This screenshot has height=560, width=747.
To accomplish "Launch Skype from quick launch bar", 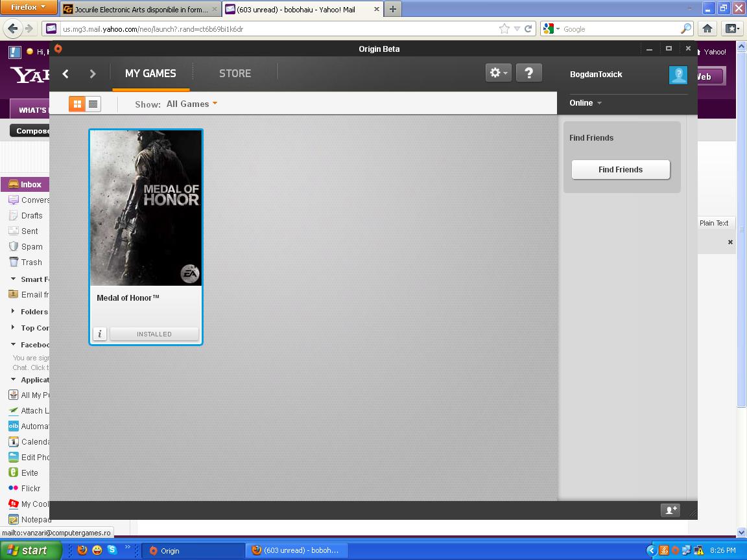I will (x=112, y=550).
